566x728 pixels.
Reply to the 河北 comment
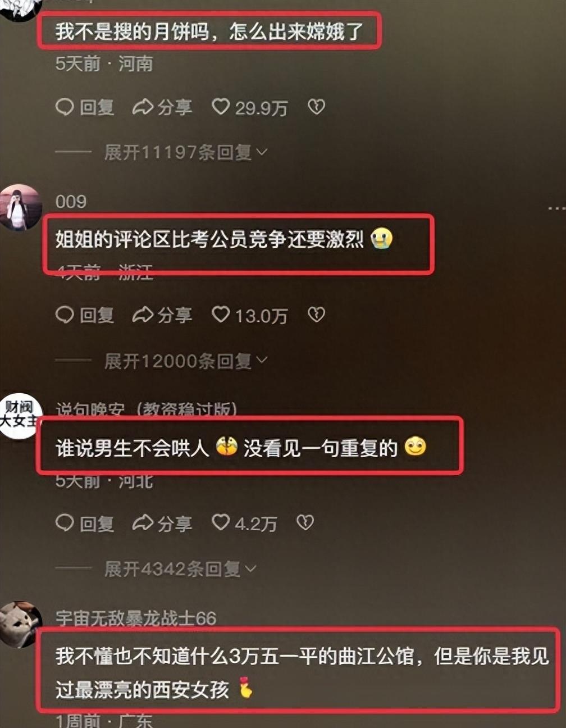(x=85, y=524)
